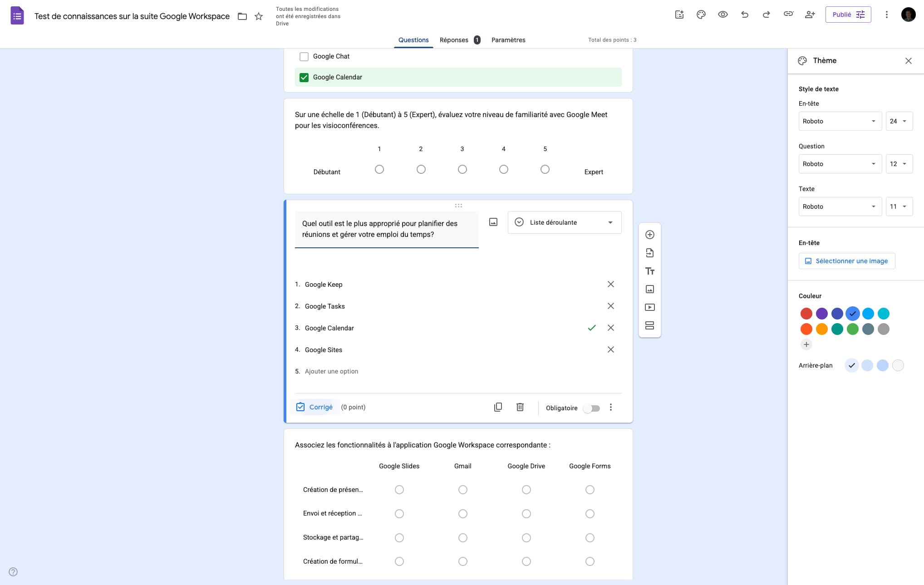The height and width of the screenshot is (585, 924).
Task: Preview the form with eye icon
Action: (723, 15)
